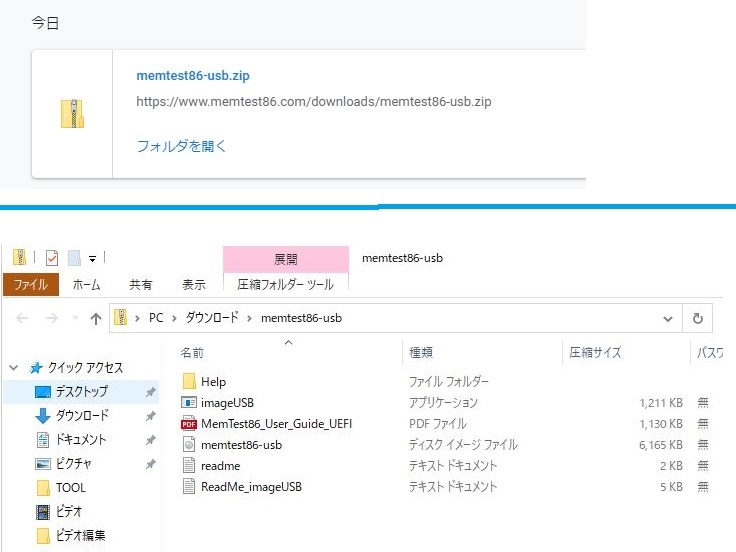
Task: Open the address bar history dropdown
Action: (667, 319)
